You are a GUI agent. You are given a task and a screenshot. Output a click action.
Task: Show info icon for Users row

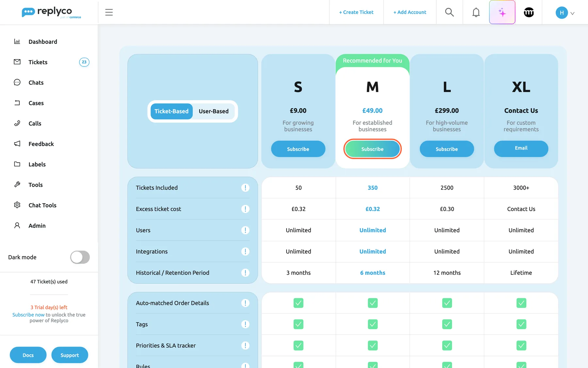(x=245, y=230)
